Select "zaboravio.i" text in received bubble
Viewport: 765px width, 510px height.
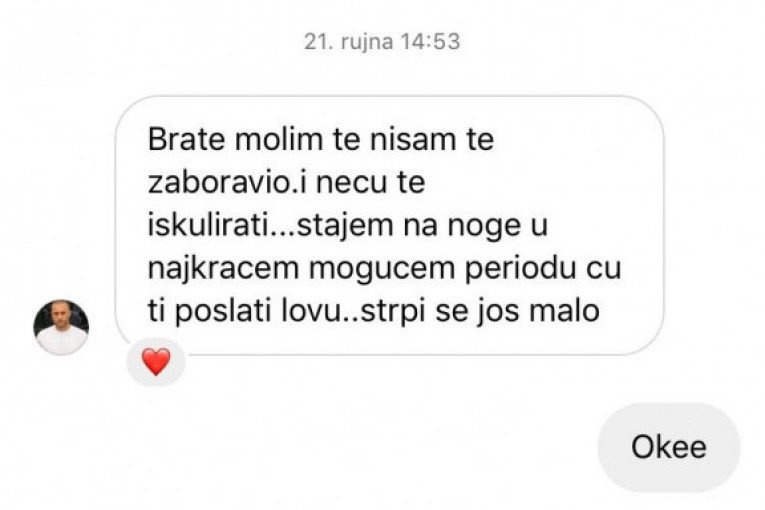coord(228,183)
